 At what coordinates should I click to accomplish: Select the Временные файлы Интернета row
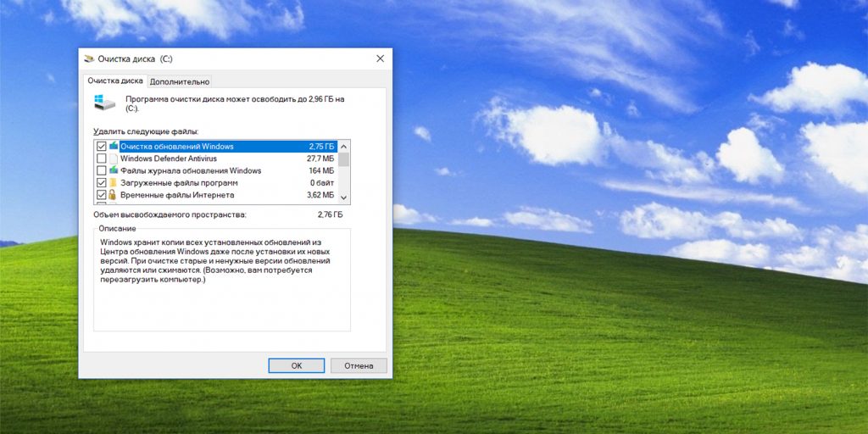coord(216,195)
